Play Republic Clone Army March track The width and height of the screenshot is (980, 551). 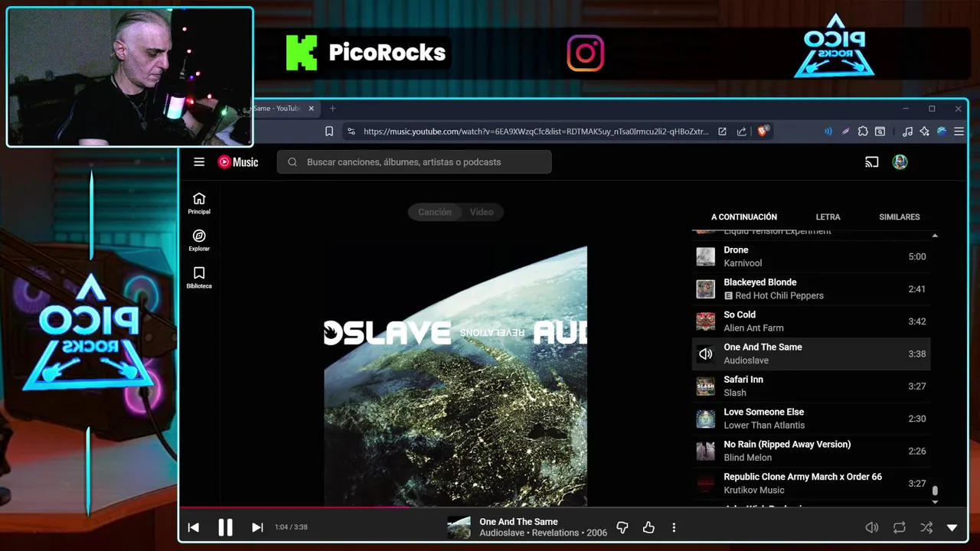pyautogui.click(x=812, y=483)
